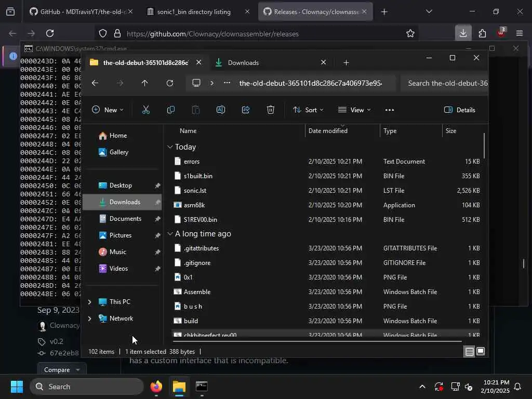Bookmark this page with the star icon
The width and height of the screenshot is (532, 399).
point(410,33)
